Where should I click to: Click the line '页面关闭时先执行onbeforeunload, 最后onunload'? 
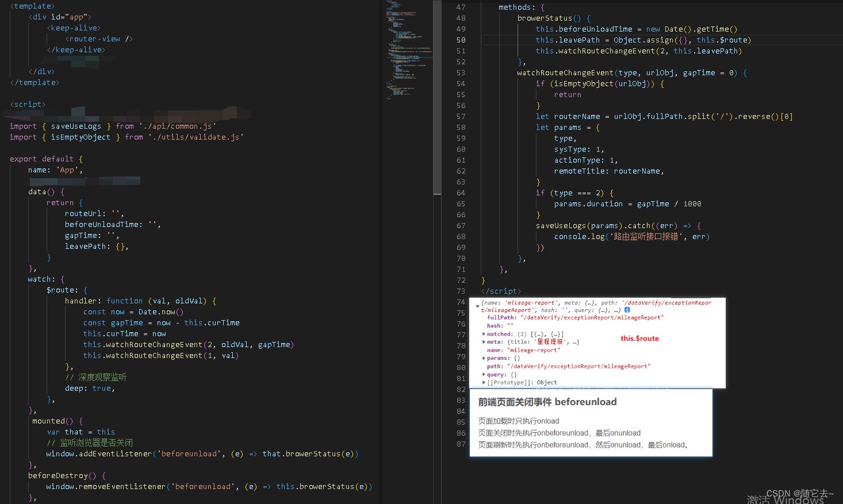(560, 433)
